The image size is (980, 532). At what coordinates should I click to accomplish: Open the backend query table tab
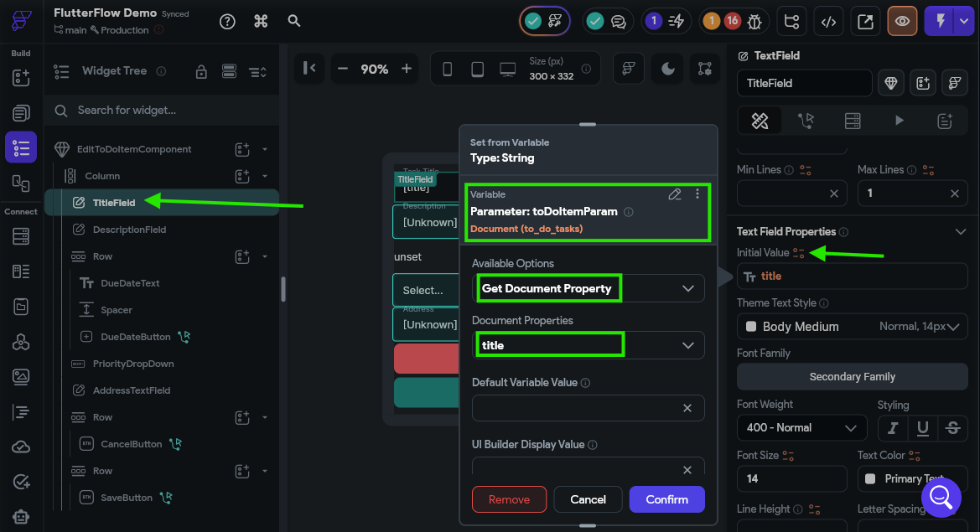point(853,121)
